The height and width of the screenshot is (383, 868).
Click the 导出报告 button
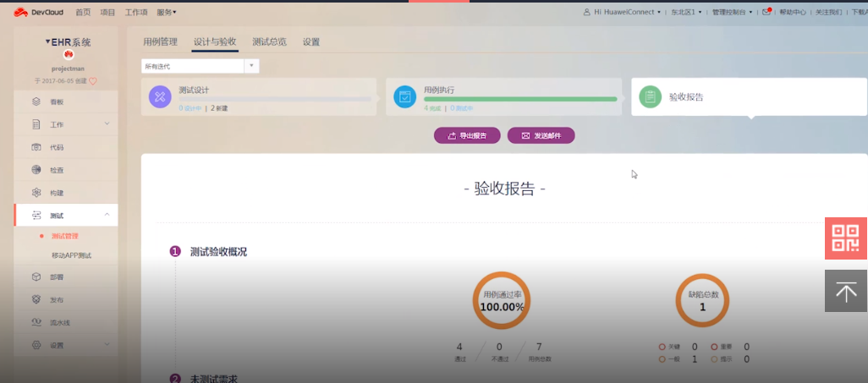pos(467,135)
